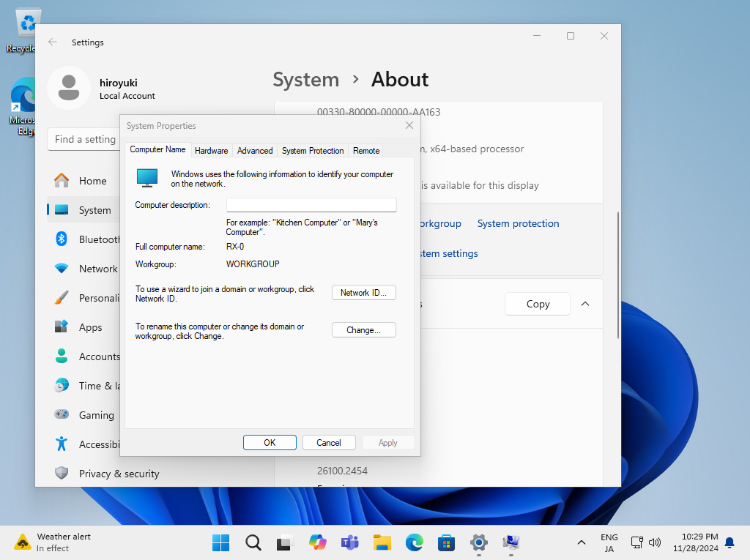750x560 pixels.
Task: Click the Find a setting search box
Action: pyautogui.click(x=83, y=139)
